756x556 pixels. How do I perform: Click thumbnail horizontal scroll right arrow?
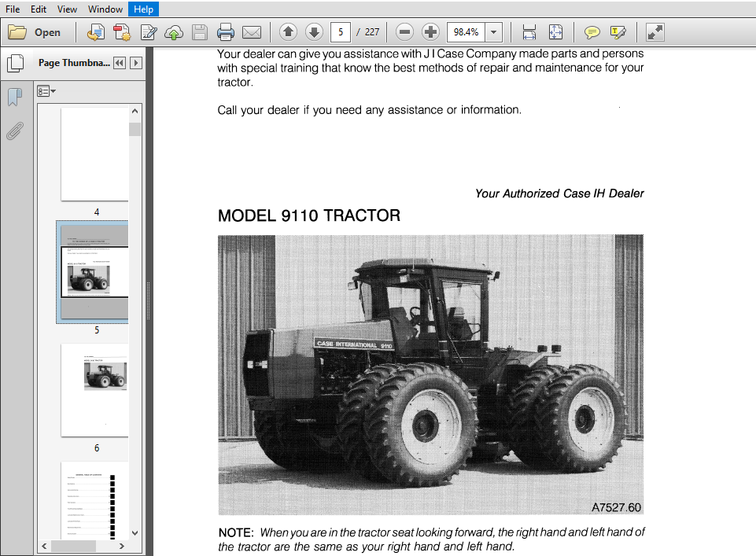click(121, 546)
